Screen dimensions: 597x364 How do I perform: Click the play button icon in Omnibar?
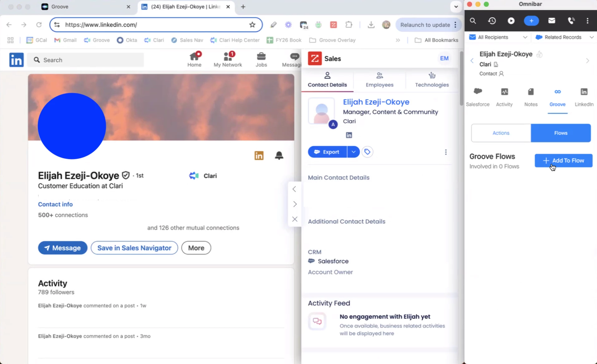511,21
